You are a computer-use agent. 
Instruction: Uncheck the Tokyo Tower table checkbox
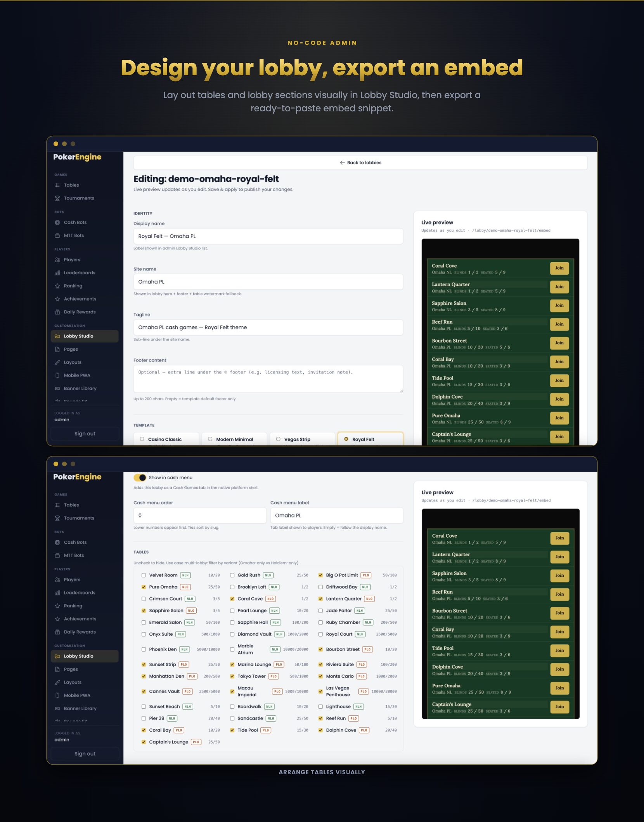232,676
